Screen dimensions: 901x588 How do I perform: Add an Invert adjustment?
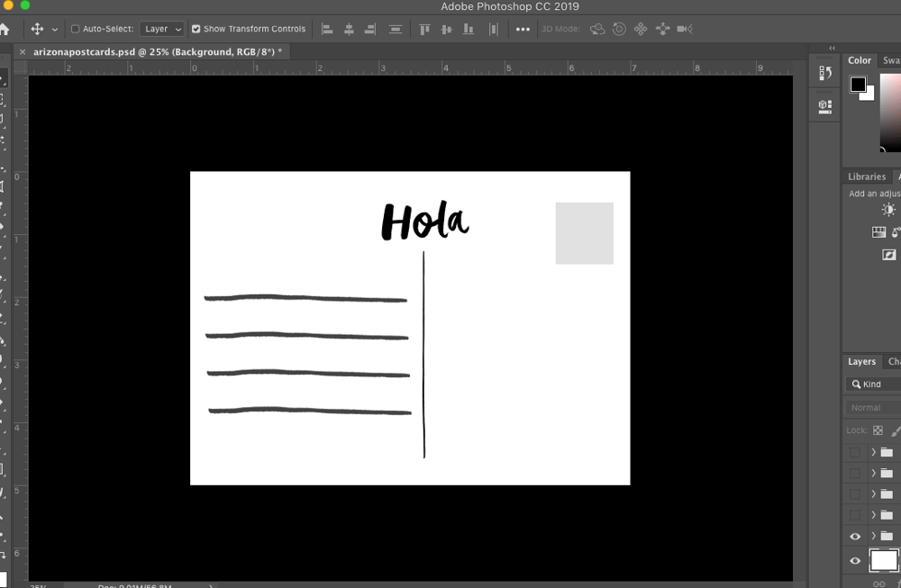click(889, 254)
